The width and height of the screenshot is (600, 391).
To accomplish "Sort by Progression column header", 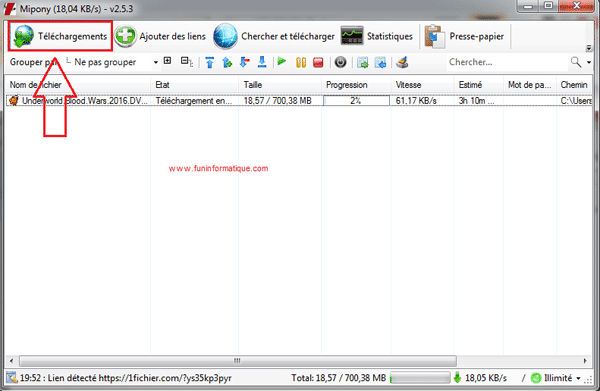I will tap(356, 85).
